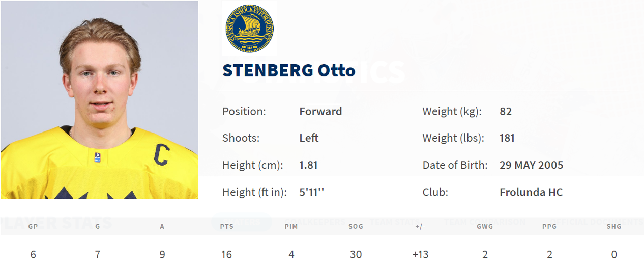The height and width of the screenshot is (265, 644).
Task: Click the small IIHF badge on jersey collar
Action: [x=97, y=157]
